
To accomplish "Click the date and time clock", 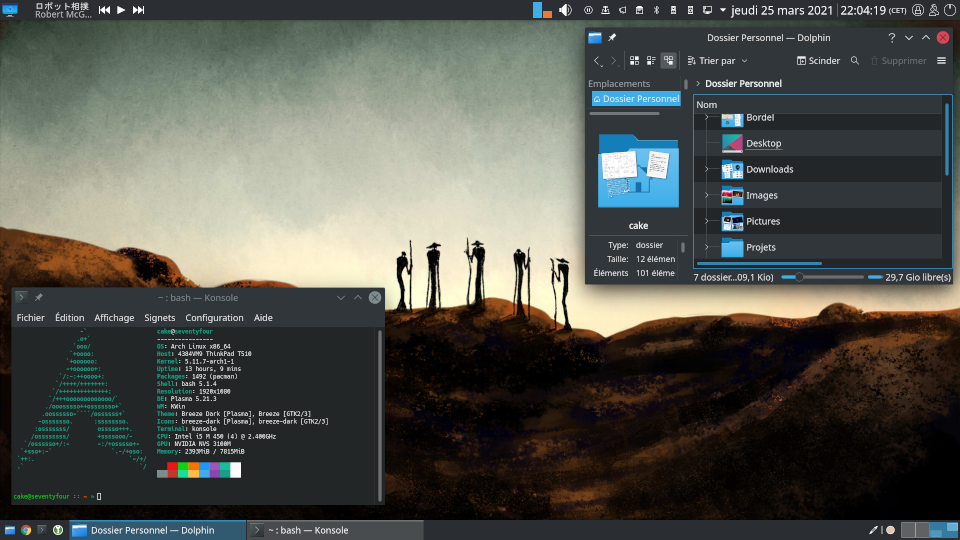I will 819,10.
